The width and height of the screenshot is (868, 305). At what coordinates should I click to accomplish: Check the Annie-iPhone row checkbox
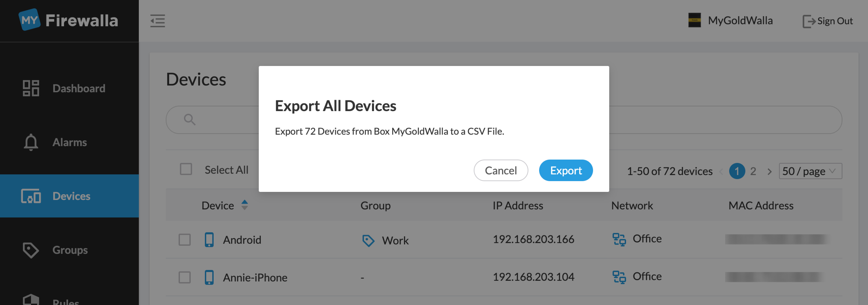[x=185, y=277]
